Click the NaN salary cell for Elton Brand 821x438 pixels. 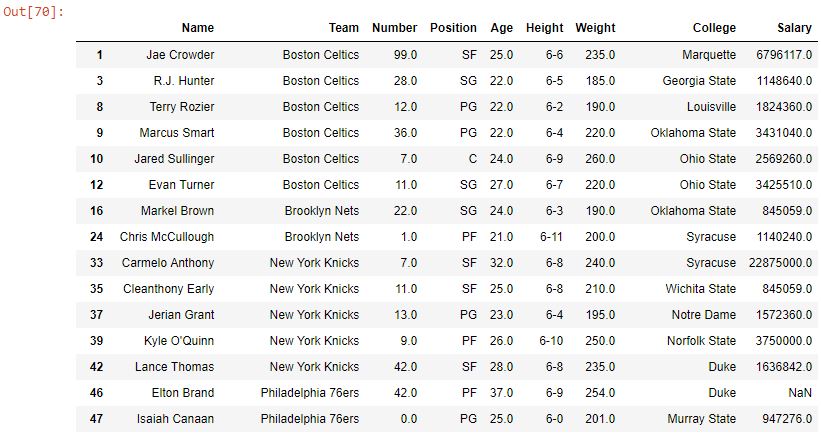pyautogui.click(x=800, y=392)
